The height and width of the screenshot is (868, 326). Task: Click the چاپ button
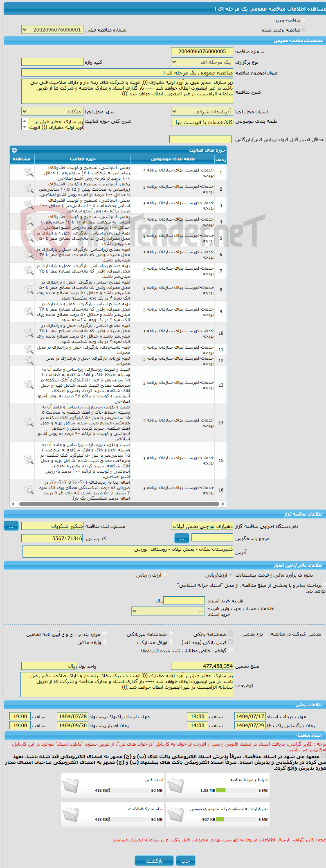(186, 861)
